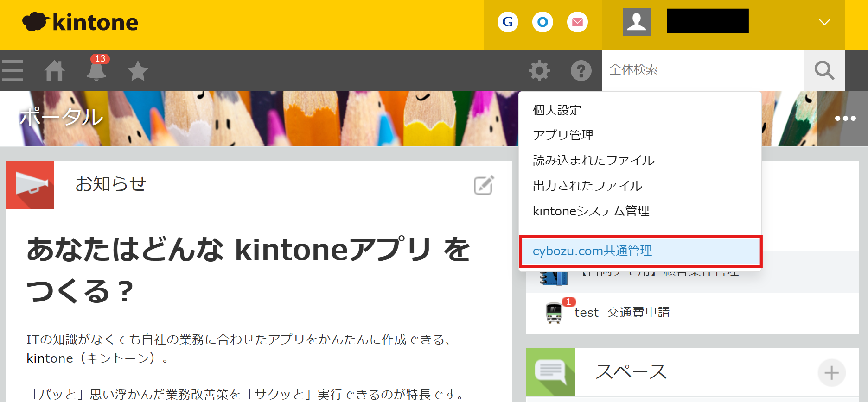The image size is (868, 402).
Task: Click the kintone logo
Action: click(80, 22)
